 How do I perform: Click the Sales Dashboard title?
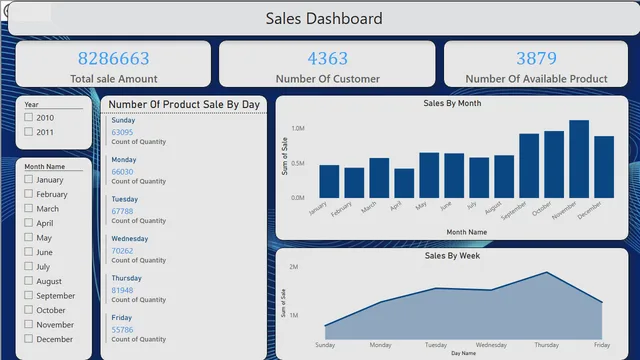point(324,18)
